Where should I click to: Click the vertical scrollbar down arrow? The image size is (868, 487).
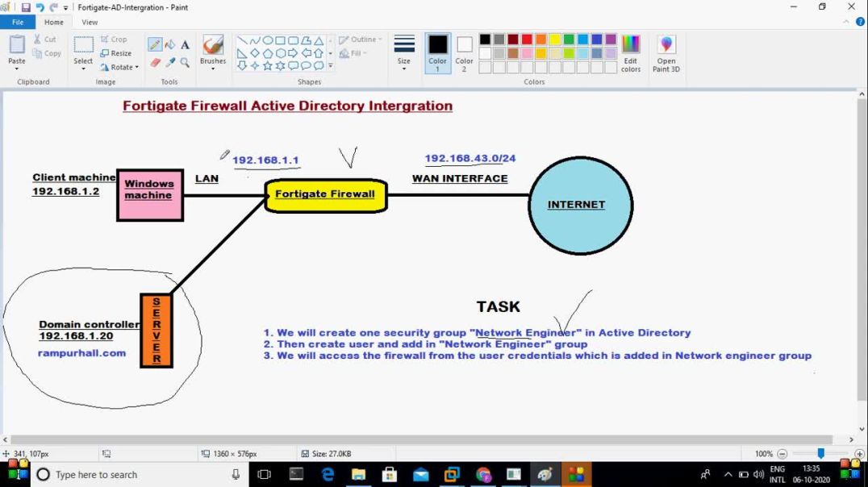click(x=862, y=429)
